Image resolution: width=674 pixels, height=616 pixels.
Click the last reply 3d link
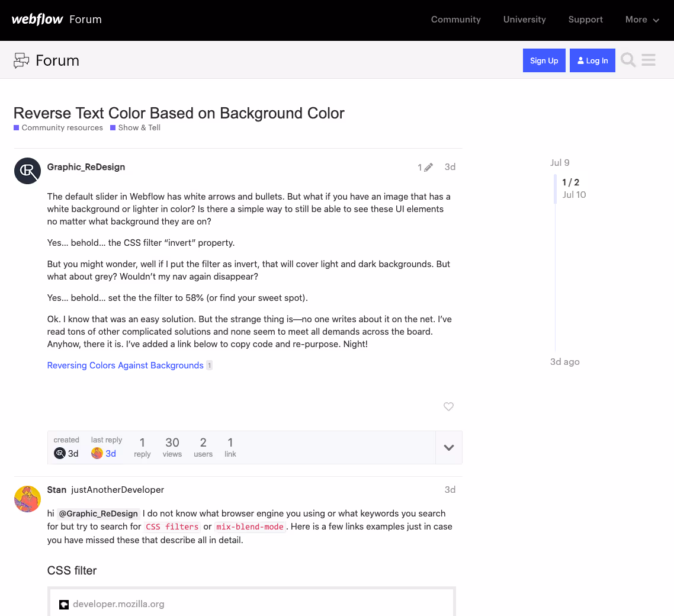111,454
